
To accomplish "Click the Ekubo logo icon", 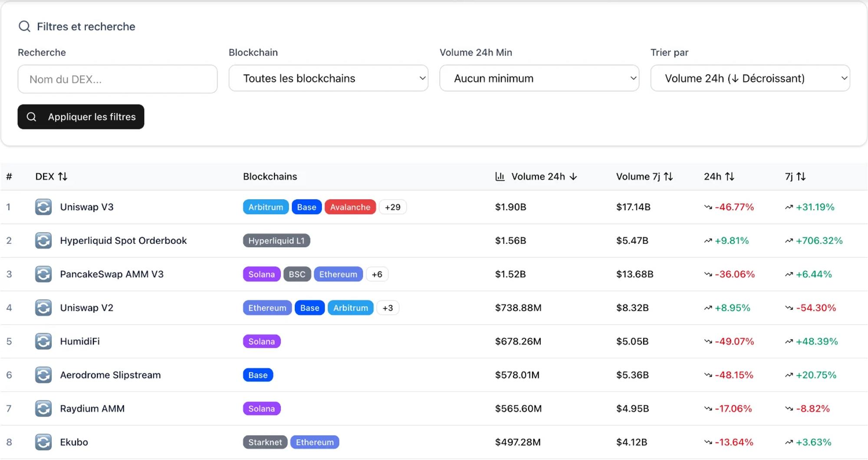I will tap(43, 442).
